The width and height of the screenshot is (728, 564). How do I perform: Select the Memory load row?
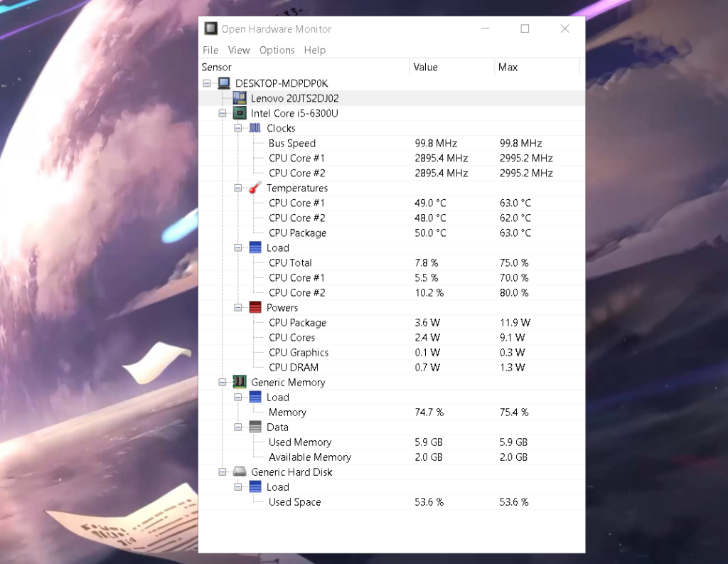[392, 412]
